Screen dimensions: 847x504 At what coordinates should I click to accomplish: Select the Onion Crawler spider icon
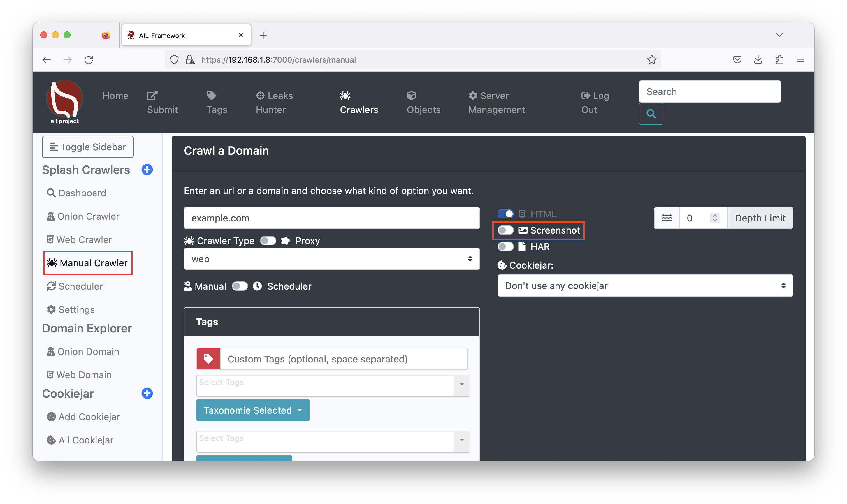pos(51,216)
